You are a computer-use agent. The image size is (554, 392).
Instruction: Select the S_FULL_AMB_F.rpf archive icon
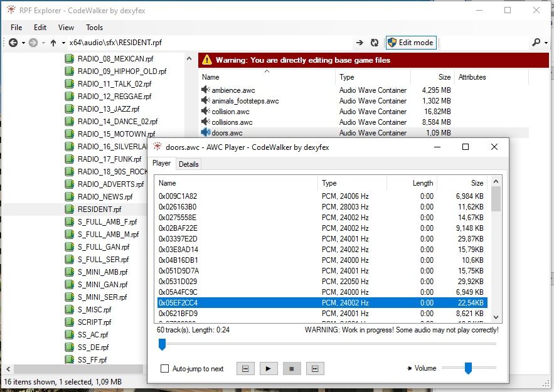(70, 222)
